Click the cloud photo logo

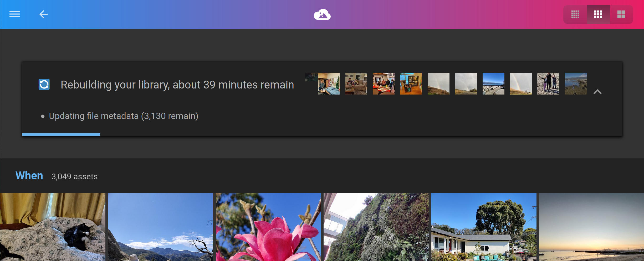[x=322, y=14]
